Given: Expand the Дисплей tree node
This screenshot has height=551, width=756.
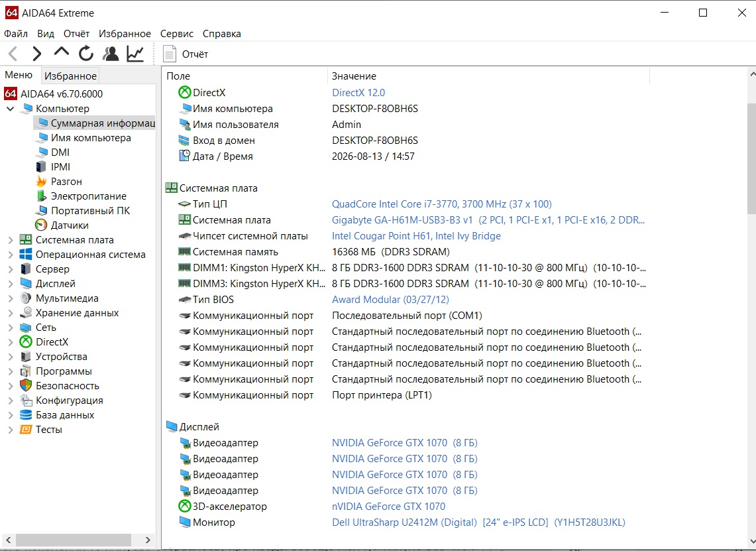Looking at the screenshot, I should [x=10, y=284].
